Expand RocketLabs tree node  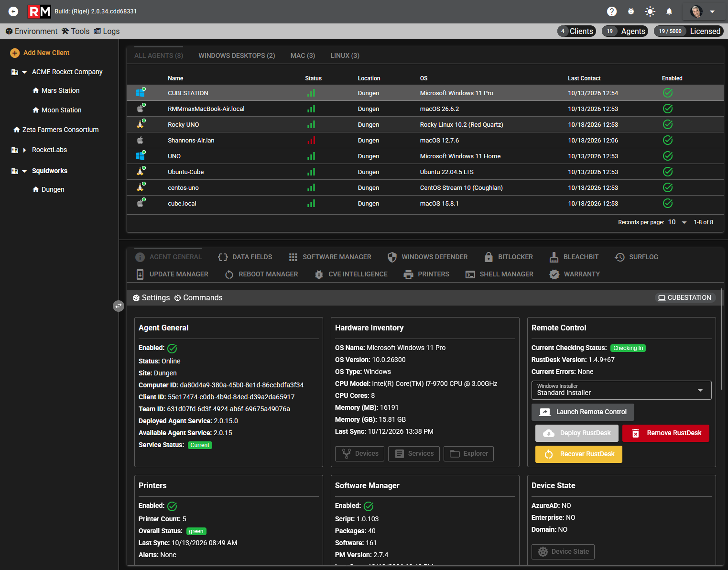24,150
